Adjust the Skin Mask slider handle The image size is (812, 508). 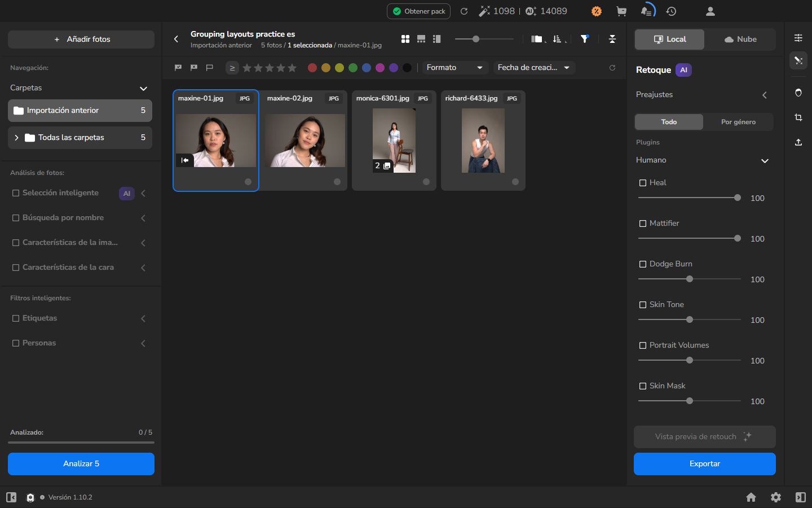tap(690, 401)
